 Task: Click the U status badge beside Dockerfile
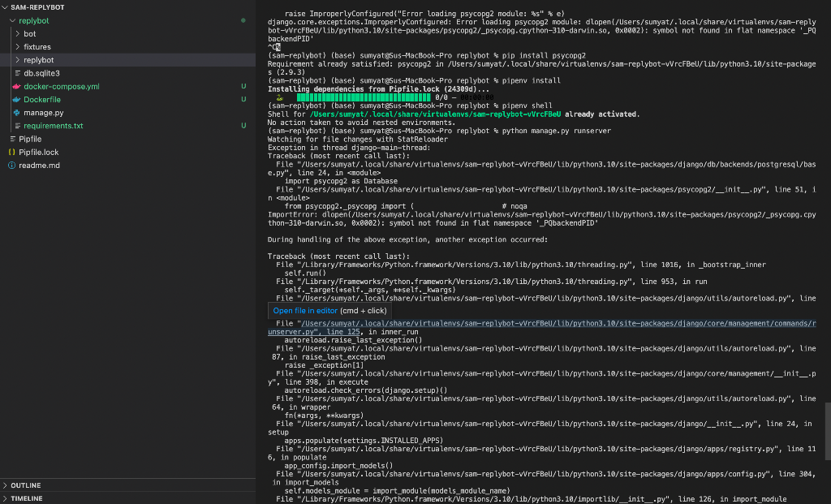[243, 100]
